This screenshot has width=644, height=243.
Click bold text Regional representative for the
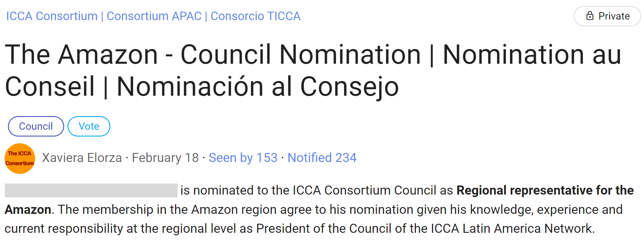545,190
